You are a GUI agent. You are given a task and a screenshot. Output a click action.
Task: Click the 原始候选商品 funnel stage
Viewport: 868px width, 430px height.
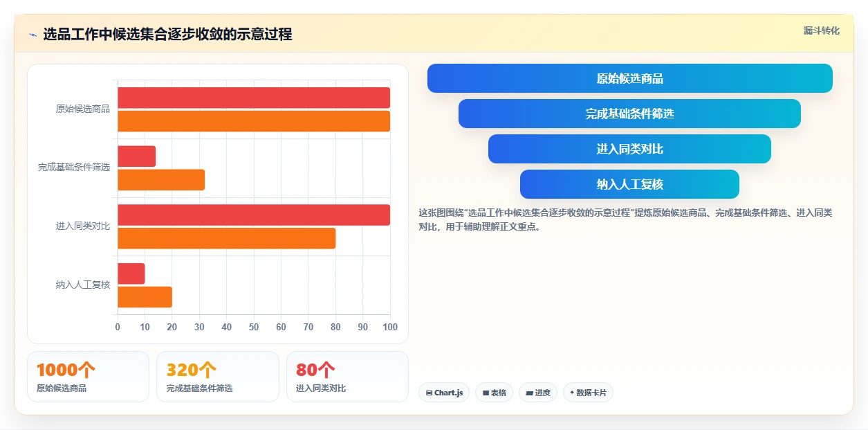coord(629,78)
